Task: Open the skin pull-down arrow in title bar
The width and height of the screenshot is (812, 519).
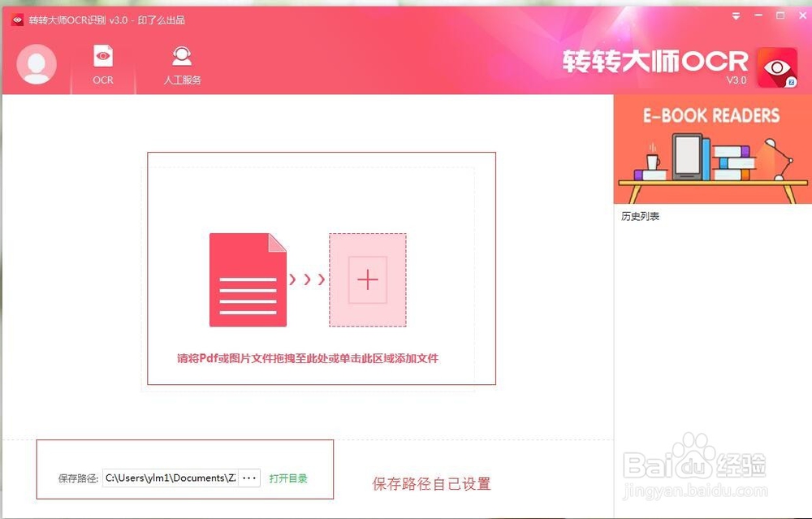Action: click(736, 15)
